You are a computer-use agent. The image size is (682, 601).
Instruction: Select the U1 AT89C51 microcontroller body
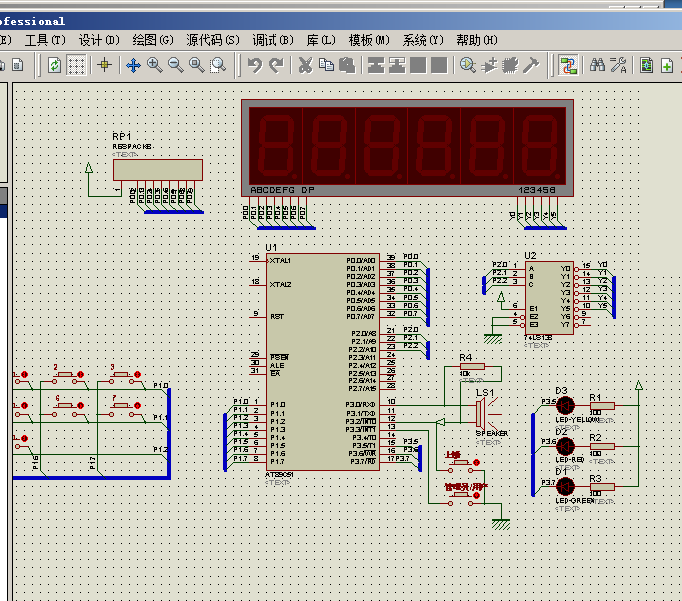(x=323, y=362)
